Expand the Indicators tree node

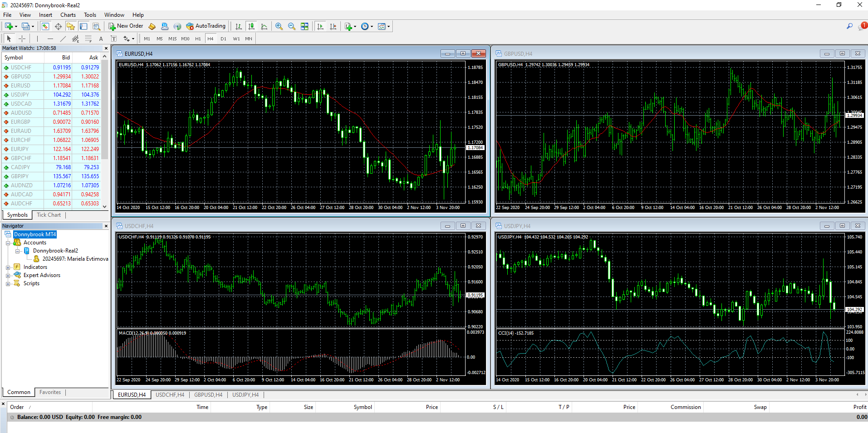8,268
